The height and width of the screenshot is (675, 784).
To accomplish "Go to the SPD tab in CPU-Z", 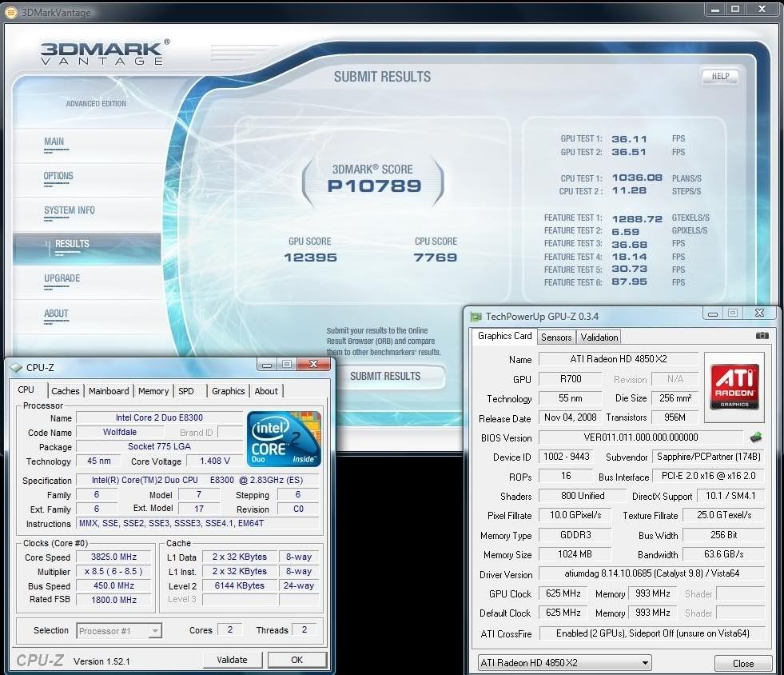I will pyautogui.click(x=186, y=391).
